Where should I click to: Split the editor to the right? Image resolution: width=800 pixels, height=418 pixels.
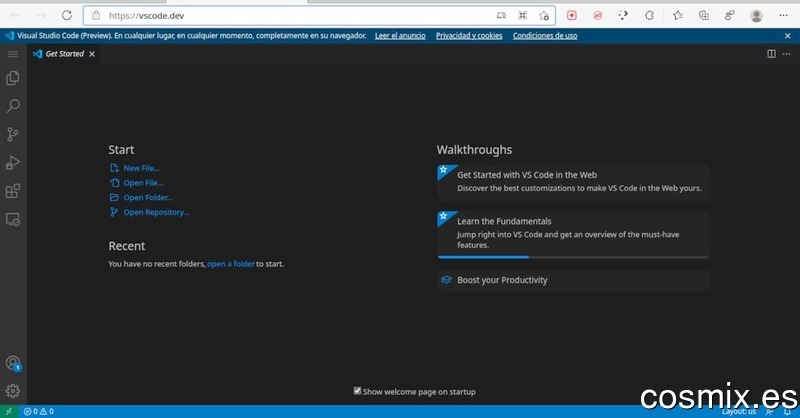tap(771, 54)
